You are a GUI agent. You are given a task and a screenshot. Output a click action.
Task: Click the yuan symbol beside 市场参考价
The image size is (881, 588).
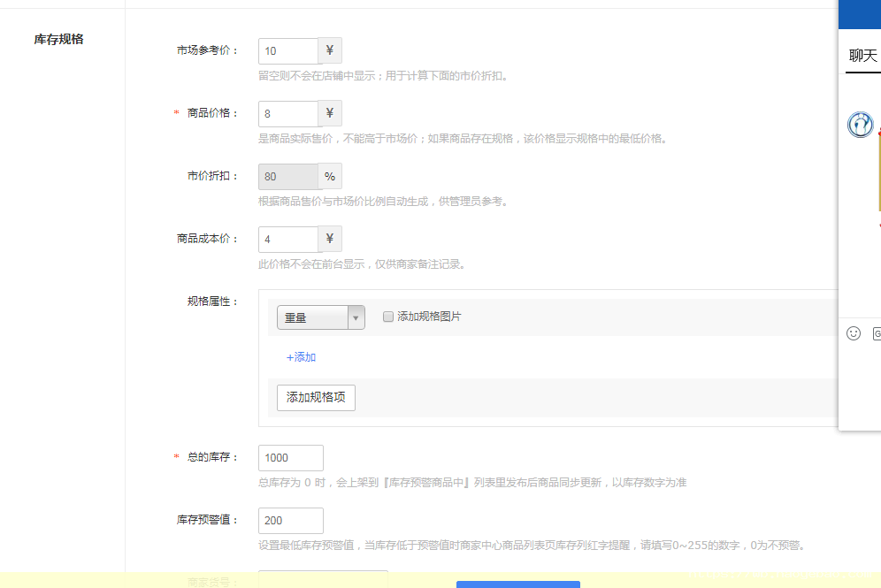(x=330, y=51)
